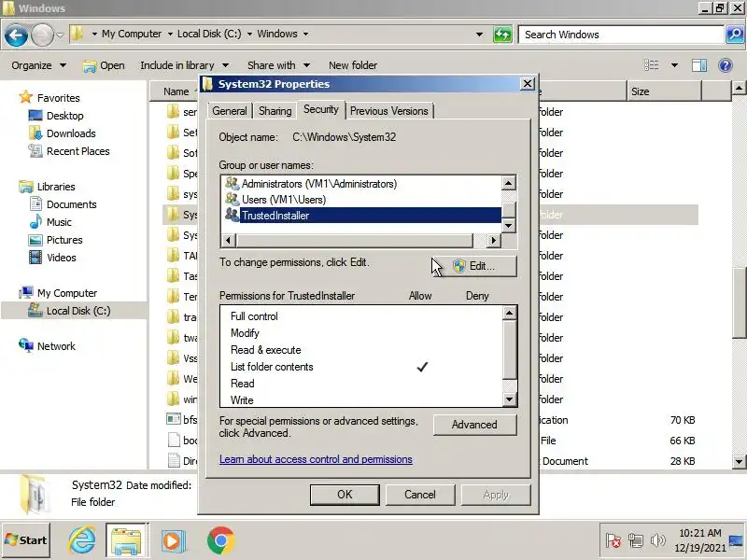
Task: Open Help with the question mark icon
Action: coord(726,65)
